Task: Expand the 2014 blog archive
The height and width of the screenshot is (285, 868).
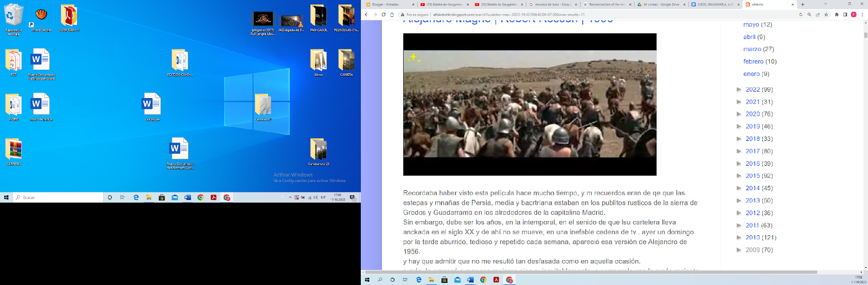Action: coord(739,188)
